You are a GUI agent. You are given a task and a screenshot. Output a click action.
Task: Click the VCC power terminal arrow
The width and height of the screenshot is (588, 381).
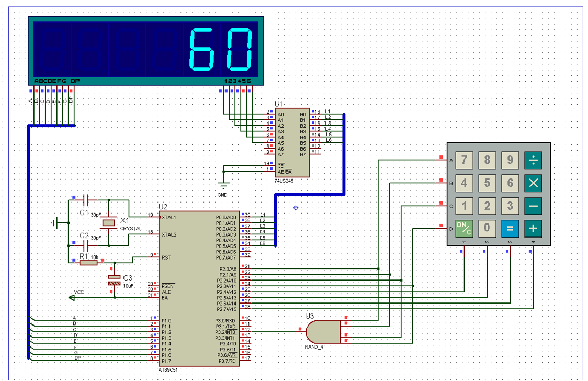(x=71, y=298)
